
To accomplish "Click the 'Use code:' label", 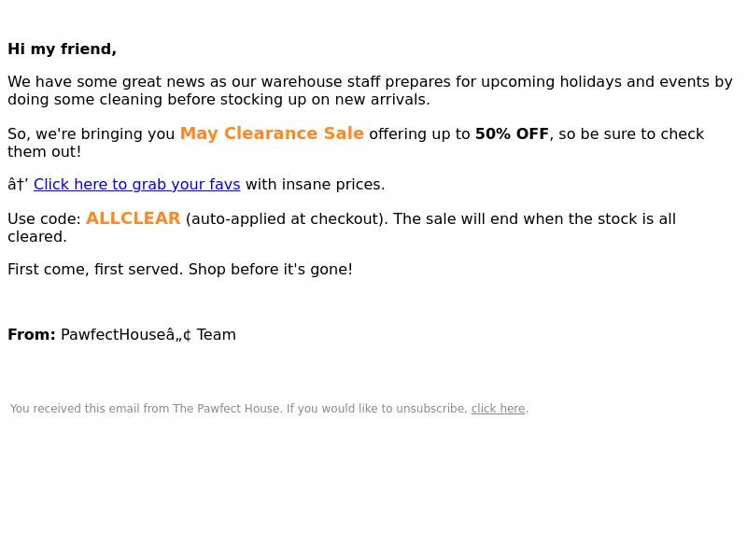I will [x=44, y=219].
